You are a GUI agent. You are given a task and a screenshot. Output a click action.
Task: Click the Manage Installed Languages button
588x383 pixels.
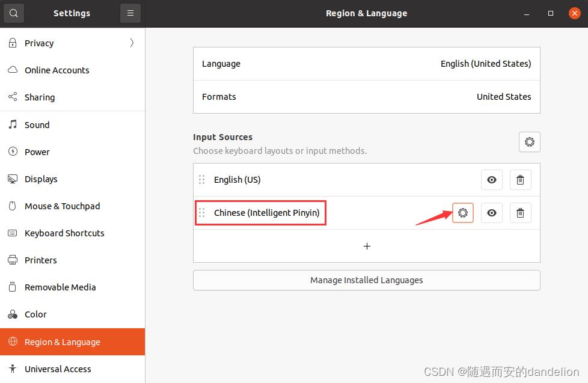tap(367, 280)
